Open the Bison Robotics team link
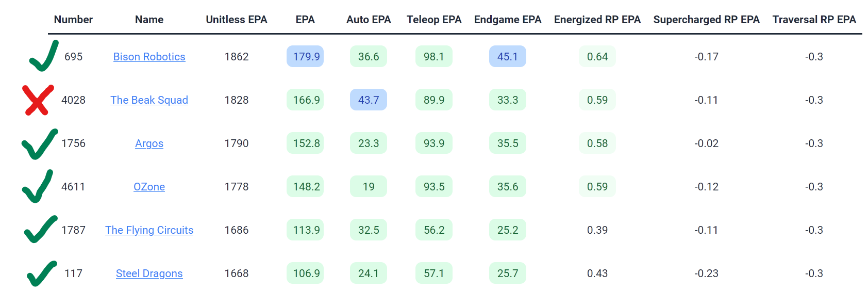Image resolution: width=868 pixels, height=290 pixels. point(149,57)
